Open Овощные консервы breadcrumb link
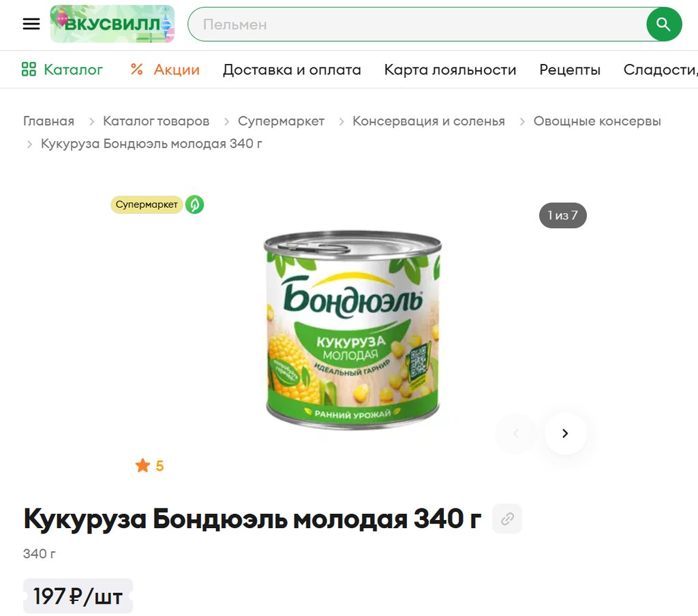The image size is (698, 616). [x=597, y=121]
